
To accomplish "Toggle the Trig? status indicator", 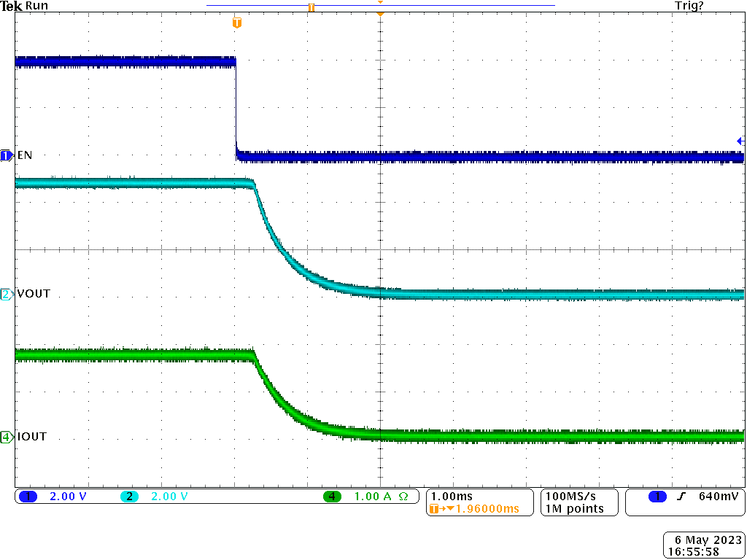I will pyautogui.click(x=689, y=5).
